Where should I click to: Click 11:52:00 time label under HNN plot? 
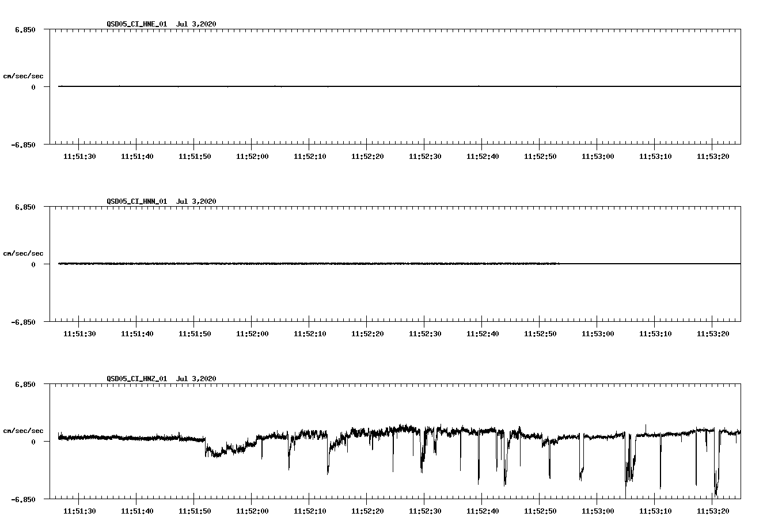(252, 334)
